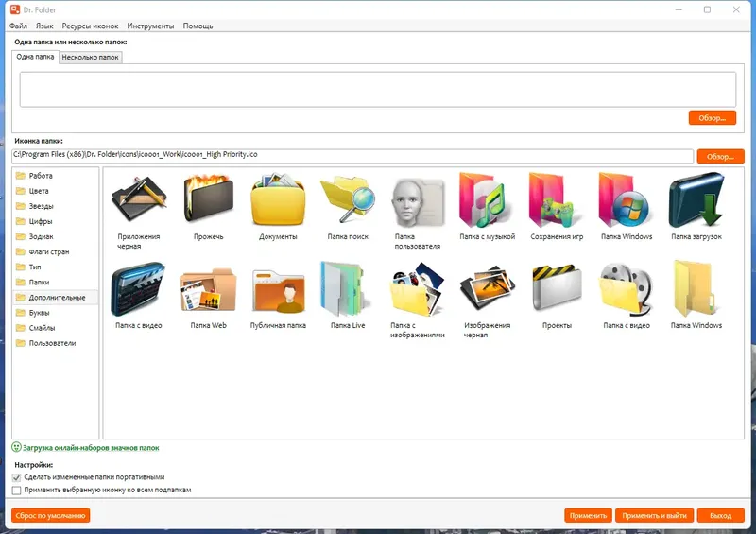Open the Работа icon category
Screen dimensions: 756x534
(x=55, y=176)
